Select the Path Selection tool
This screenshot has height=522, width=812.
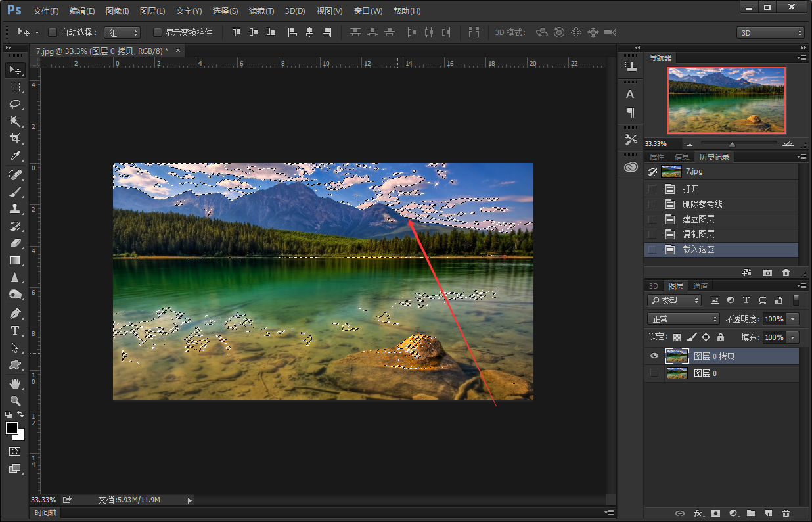[x=14, y=348]
